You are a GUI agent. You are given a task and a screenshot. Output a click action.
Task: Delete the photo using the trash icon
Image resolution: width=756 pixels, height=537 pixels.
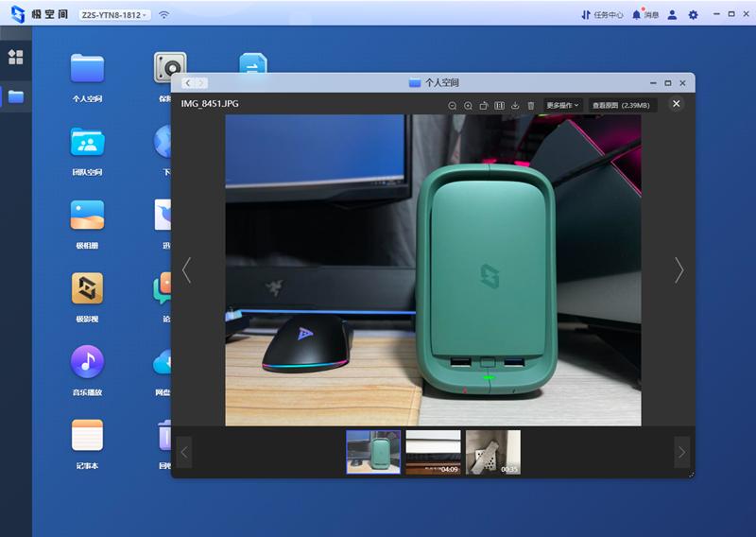530,105
